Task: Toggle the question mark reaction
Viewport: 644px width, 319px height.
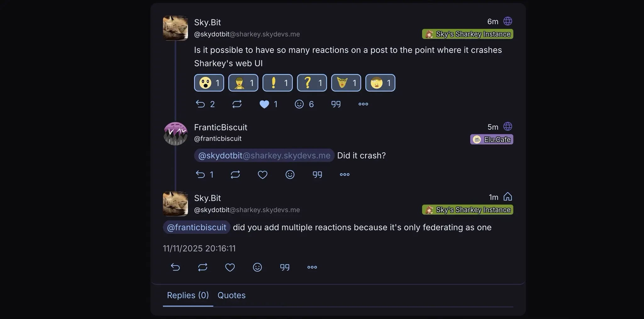Action: pos(312,83)
